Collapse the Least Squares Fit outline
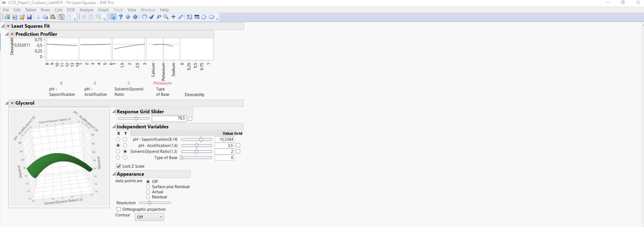 point(3,26)
